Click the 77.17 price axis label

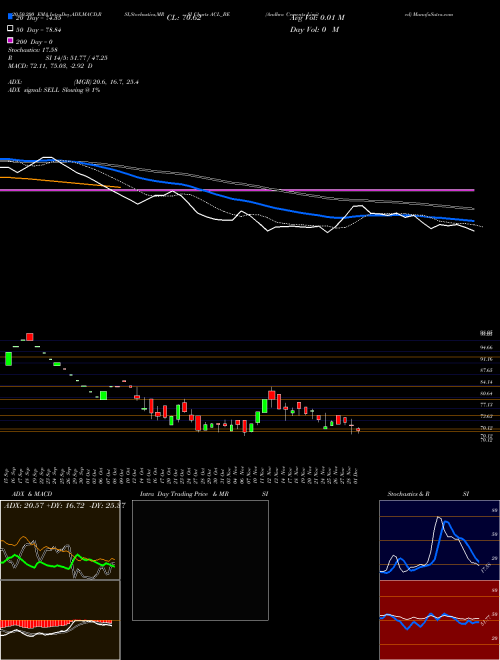[x=487, y=405]
